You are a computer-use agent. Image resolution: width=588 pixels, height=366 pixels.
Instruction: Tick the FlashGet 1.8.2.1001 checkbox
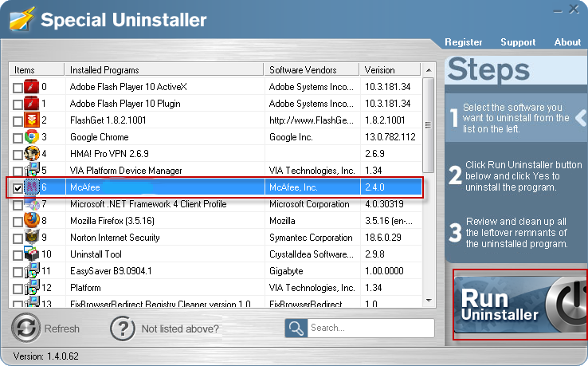(18, 121)
